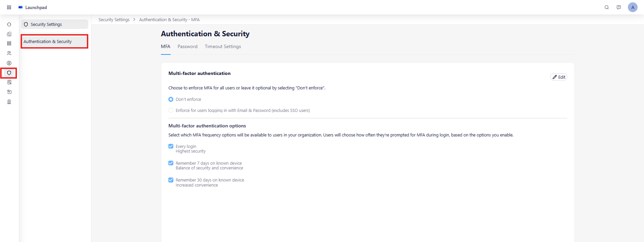Click the bottom building icon in sidebar
Screen dimensions: 644x242
coord(9,102)
